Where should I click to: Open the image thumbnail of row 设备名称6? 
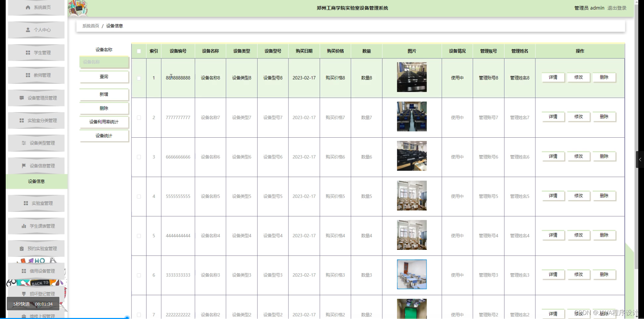[412, 156]
